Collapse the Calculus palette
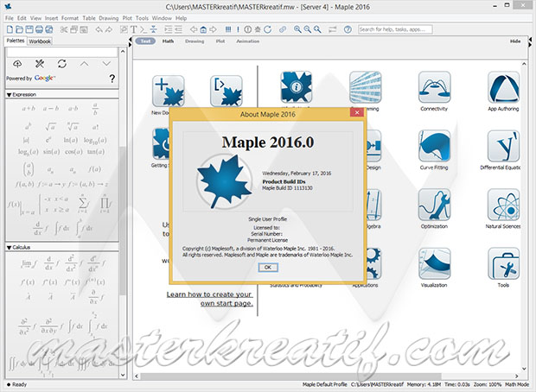The width and height of the screenshot is (536, 392). pyautogui.click(x=10, y=247)
